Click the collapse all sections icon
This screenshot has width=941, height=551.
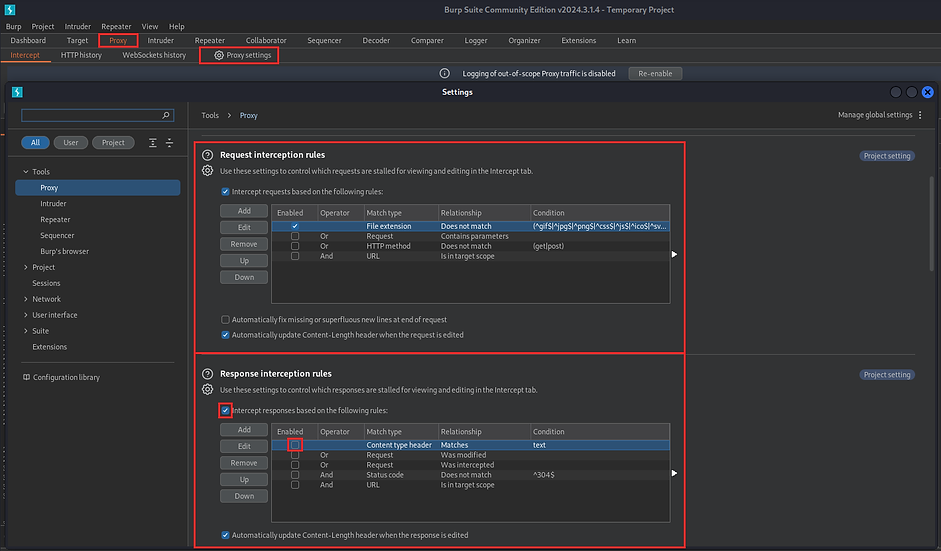pos(169,142)
